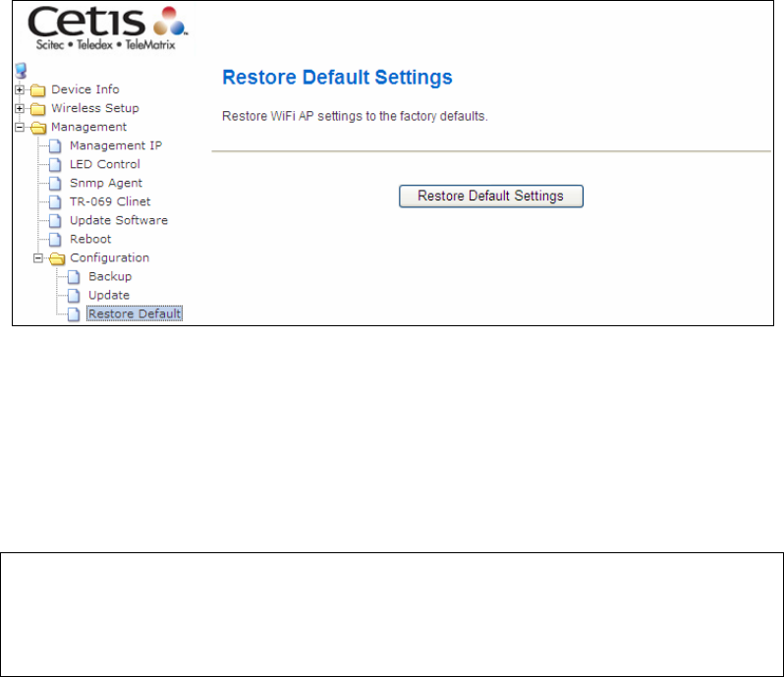
Task: Open the Backup configuration page
Action: [x=110, y=276]
